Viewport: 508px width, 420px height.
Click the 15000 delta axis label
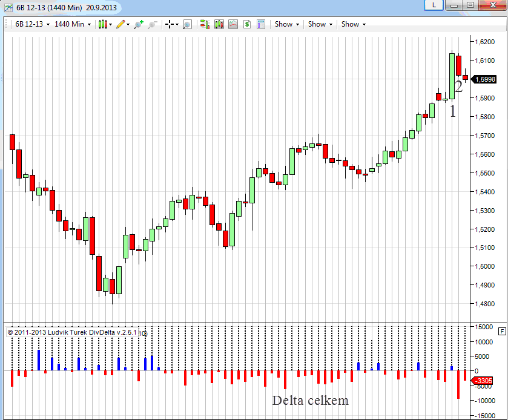(x=484, y=327)
